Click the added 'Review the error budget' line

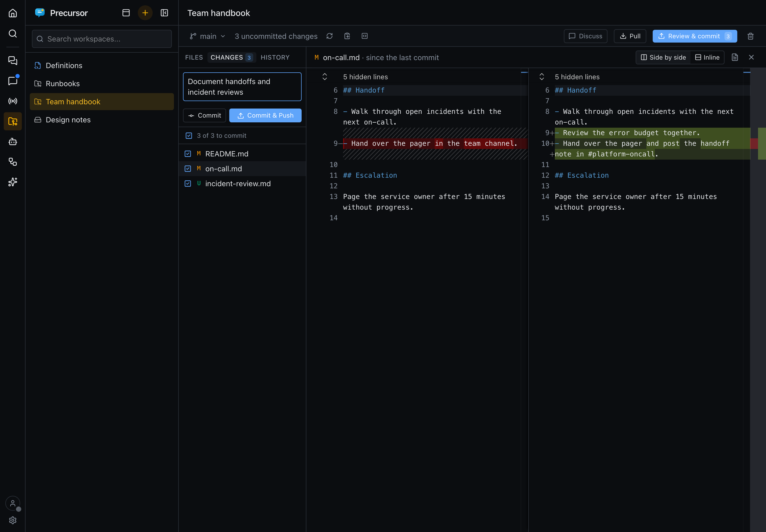652,133
